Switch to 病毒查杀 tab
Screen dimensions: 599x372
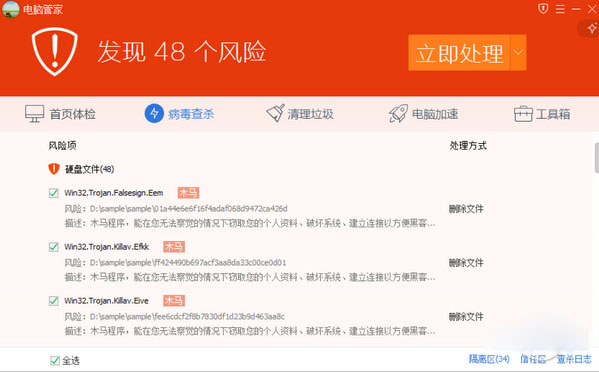(x=180, y=114)
